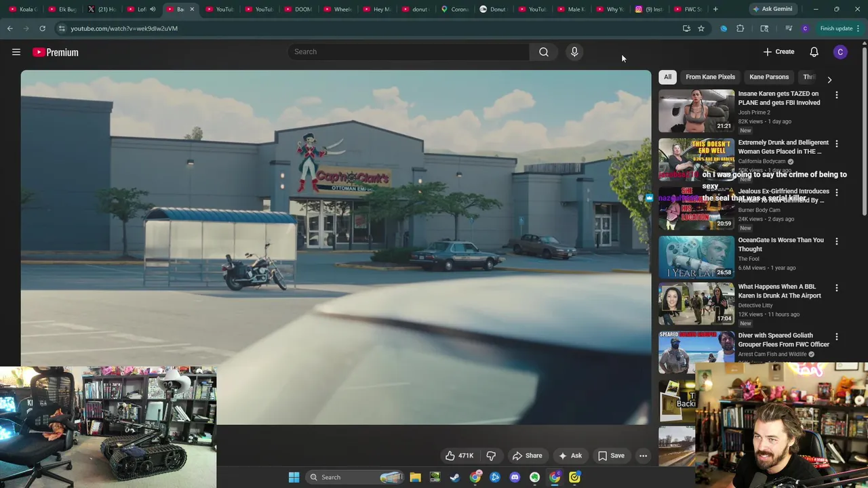This screenshot has width=868, height=488.
Task: Close the current YouTube tab
Action: [192, 9]
